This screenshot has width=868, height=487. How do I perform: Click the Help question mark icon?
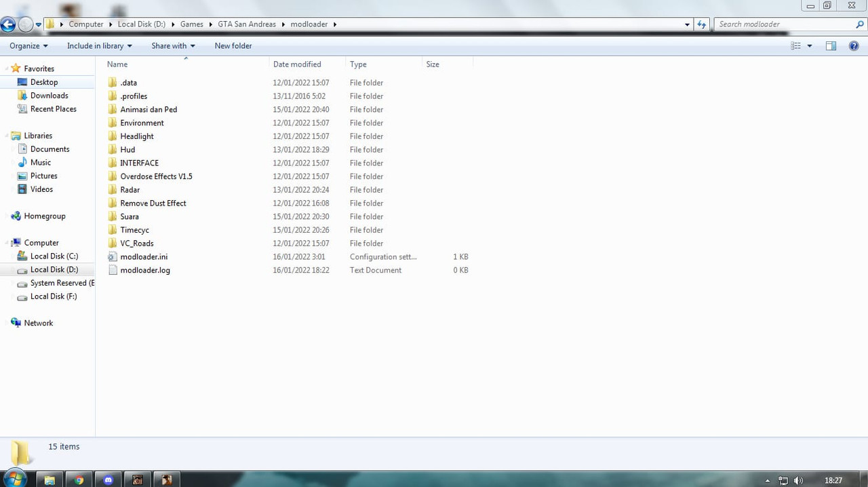tap(854, 46)
